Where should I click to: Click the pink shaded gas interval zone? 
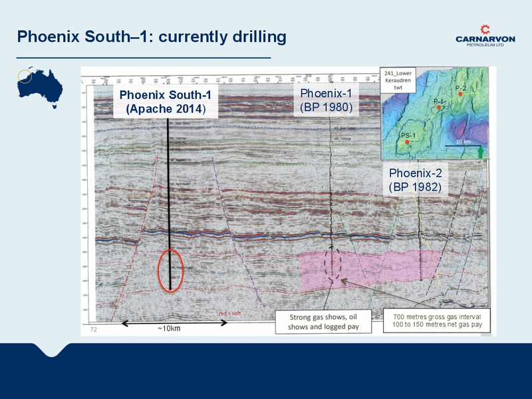click(370, 270)
